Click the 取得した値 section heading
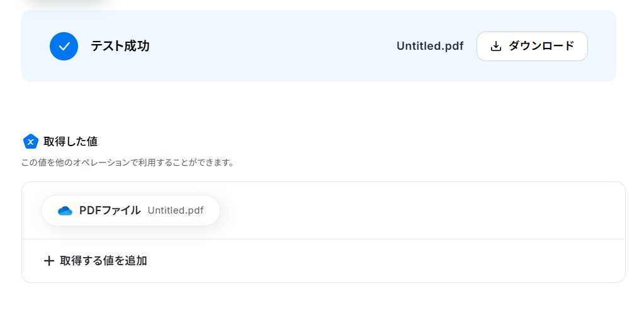Screen dimensions: 644x315 coord(71,142)
